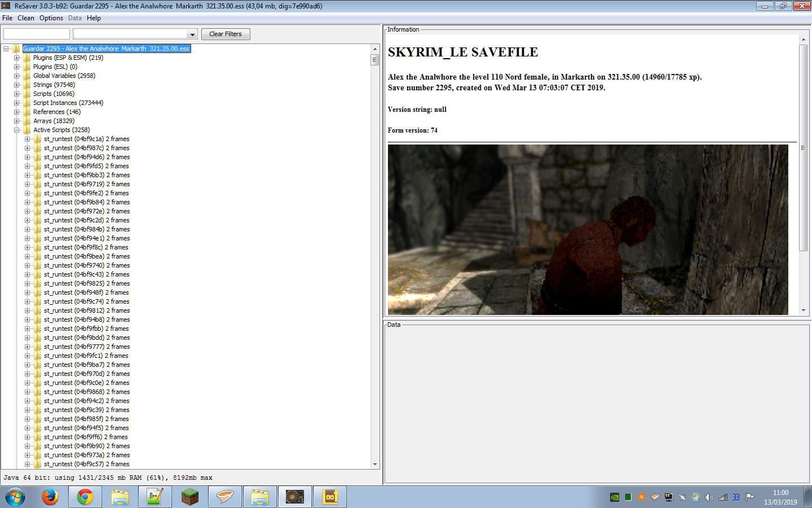Click the SKYRIM_LE SAVEFILE heading
The height and width of the screenshot is (508, 812).
pyautogui.click(x=463, y=52)
